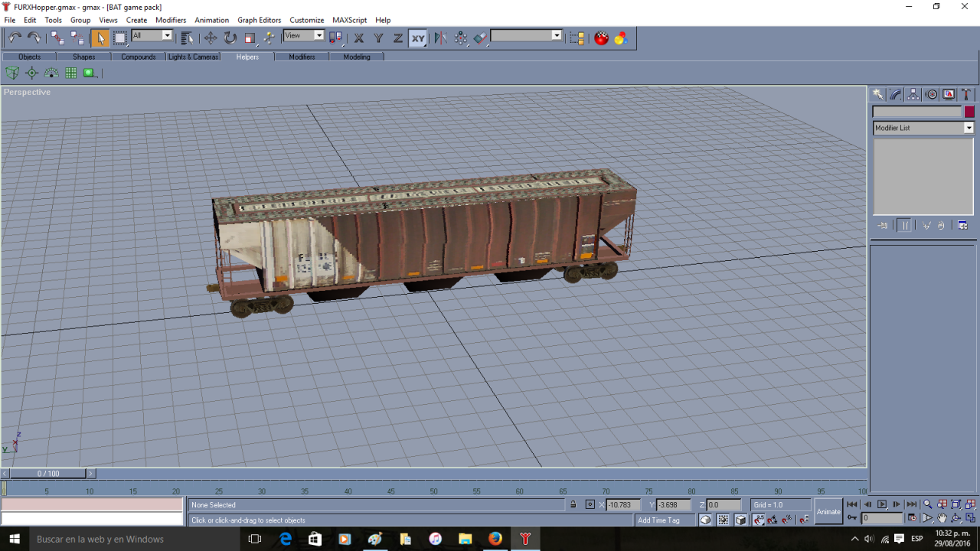Create a Protractor helper object
The width and height of the screenshot is (980, 551).
[x=51, y=73]
